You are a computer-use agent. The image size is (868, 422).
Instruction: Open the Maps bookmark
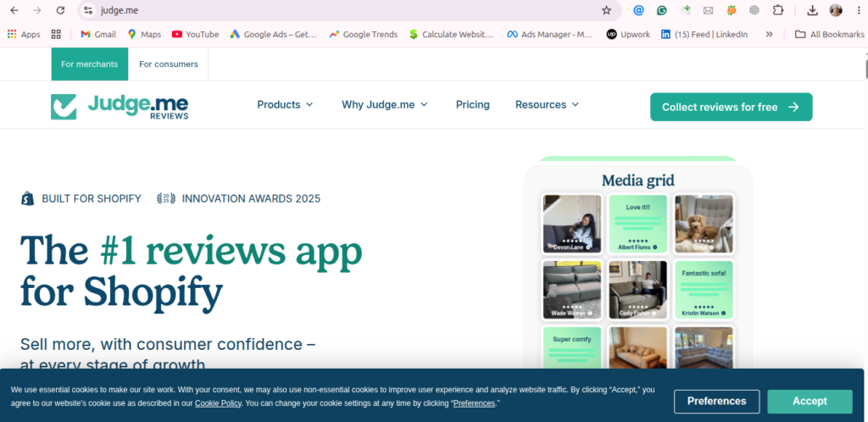(x=144, y=34)
